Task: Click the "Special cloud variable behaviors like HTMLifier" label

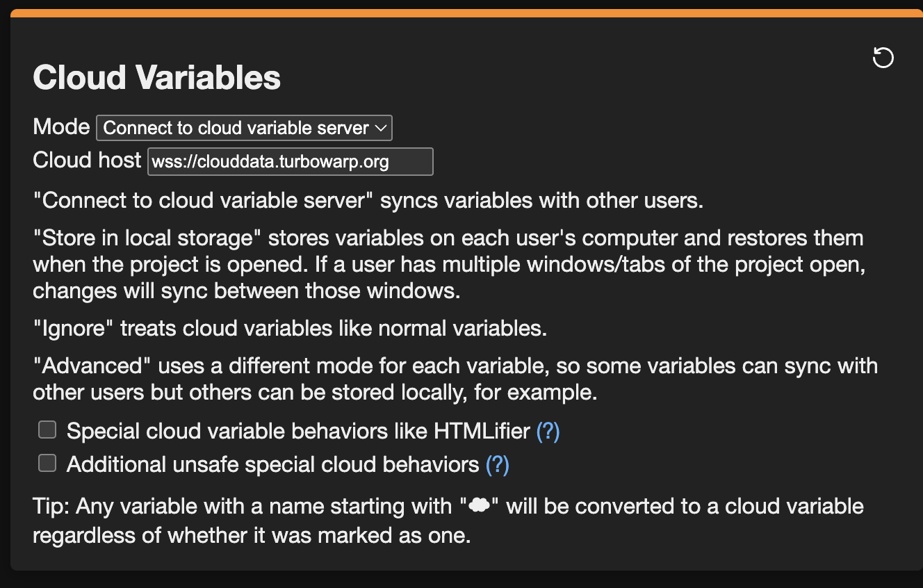Action: [298, 432]
